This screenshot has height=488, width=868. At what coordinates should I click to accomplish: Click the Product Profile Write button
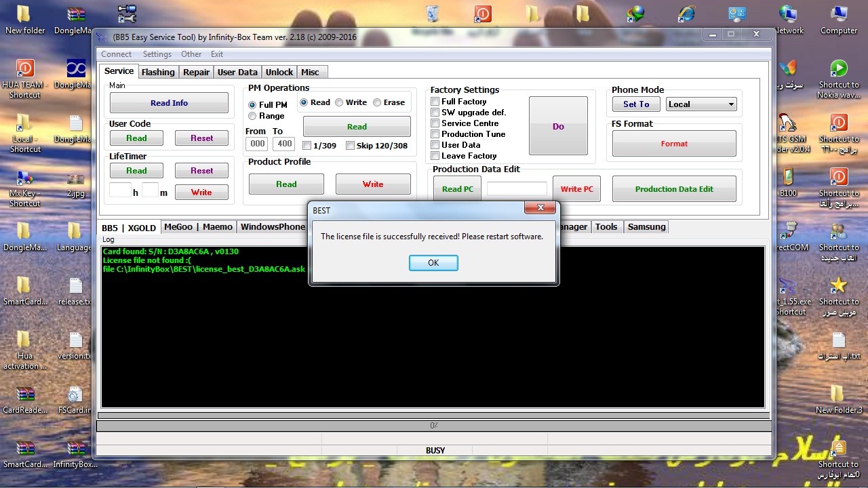pos(373,184)
